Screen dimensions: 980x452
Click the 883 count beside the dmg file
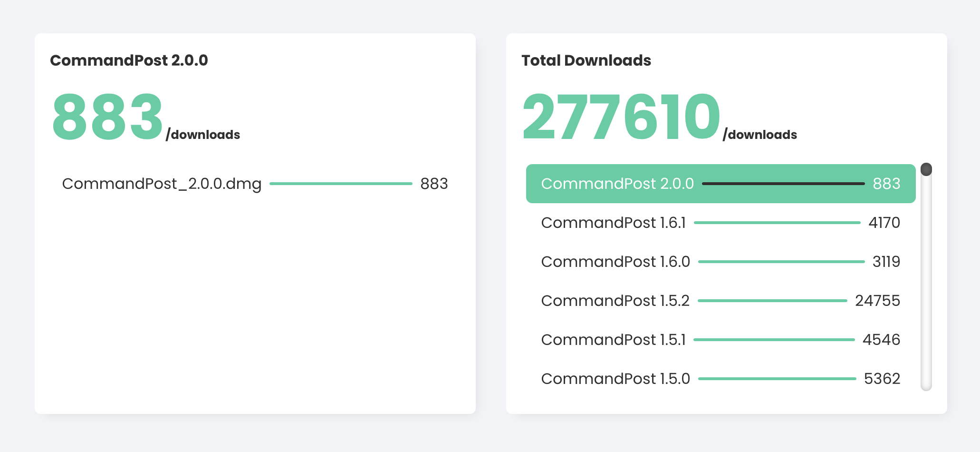434,184
